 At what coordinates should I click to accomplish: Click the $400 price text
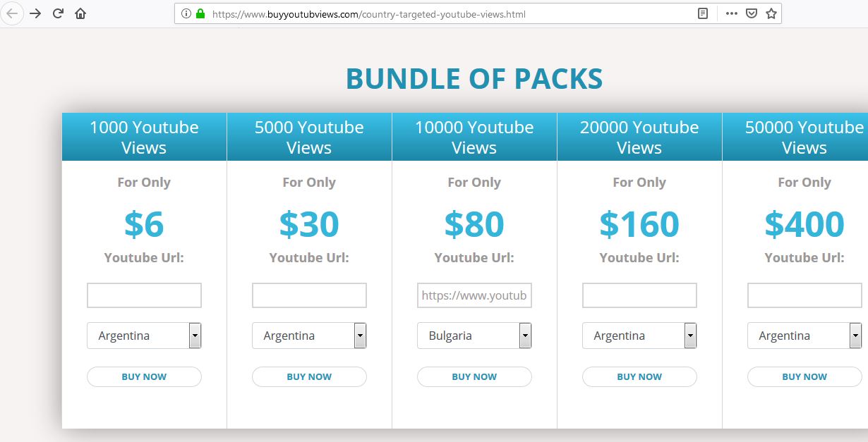coord(804,223)
